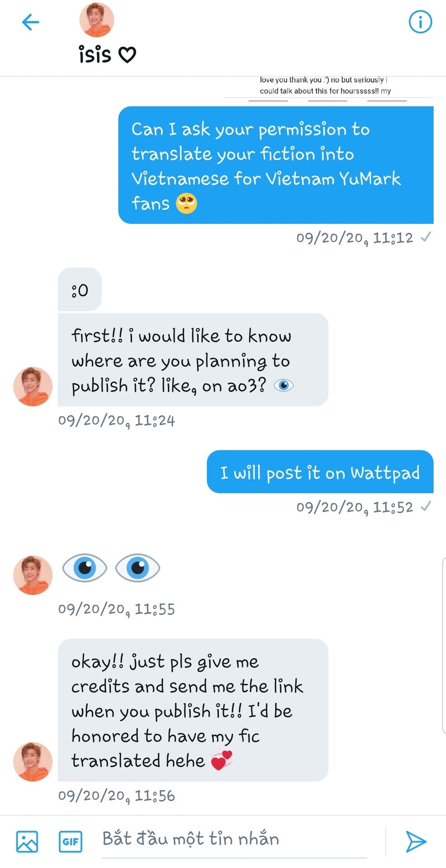Tap the 11:56 message timestamp
This screenshot has width=446, height=868.
tap(117, 796)
